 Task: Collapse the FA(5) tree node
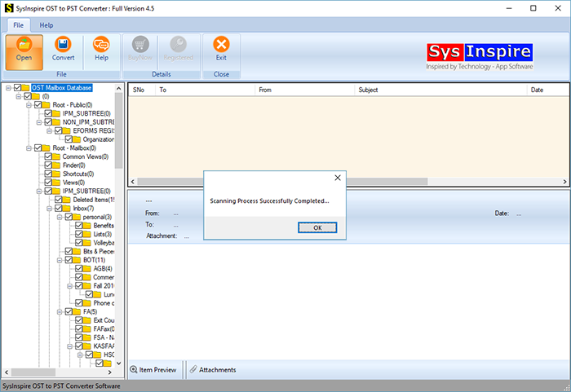[x=60, y=312]
